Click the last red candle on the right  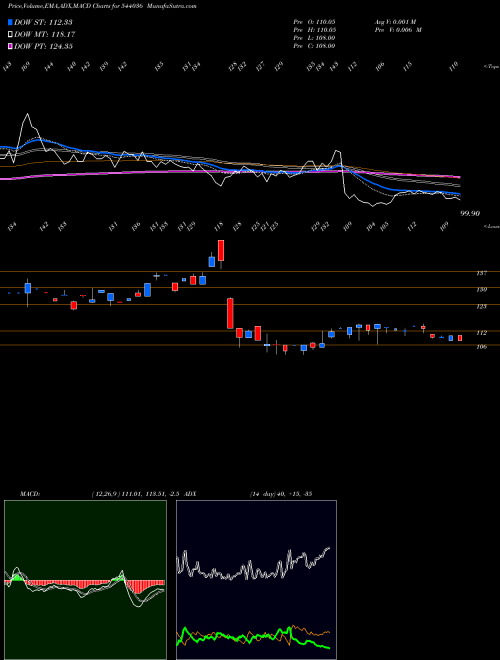tap(460, 338)
